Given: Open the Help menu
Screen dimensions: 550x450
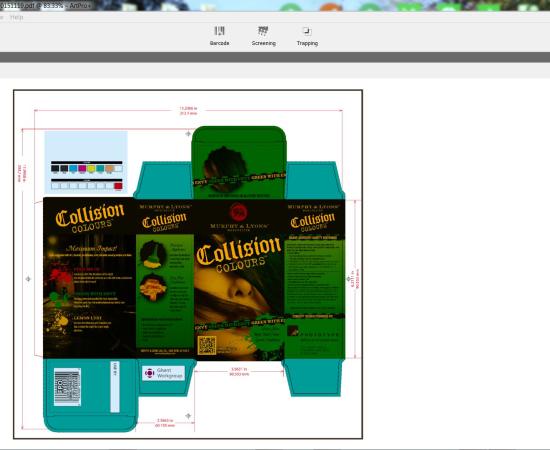Looking at the screenshot, I should point(16,17).
